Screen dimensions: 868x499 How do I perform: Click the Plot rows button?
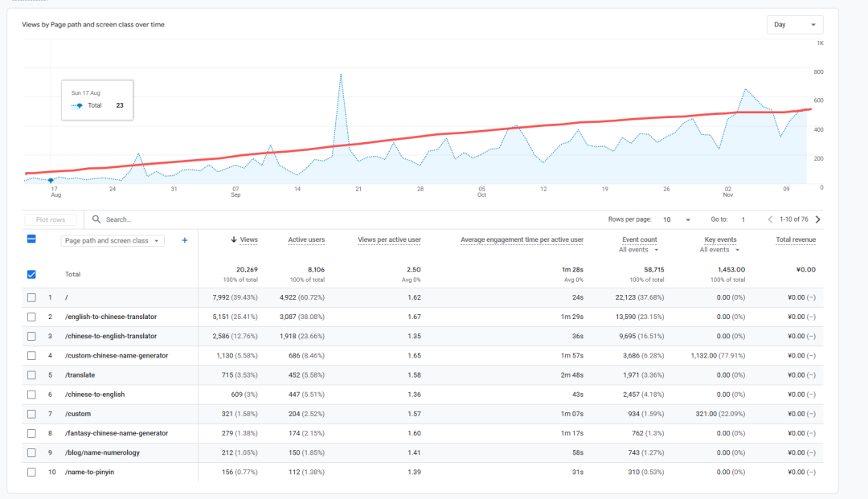pos(51,219)
